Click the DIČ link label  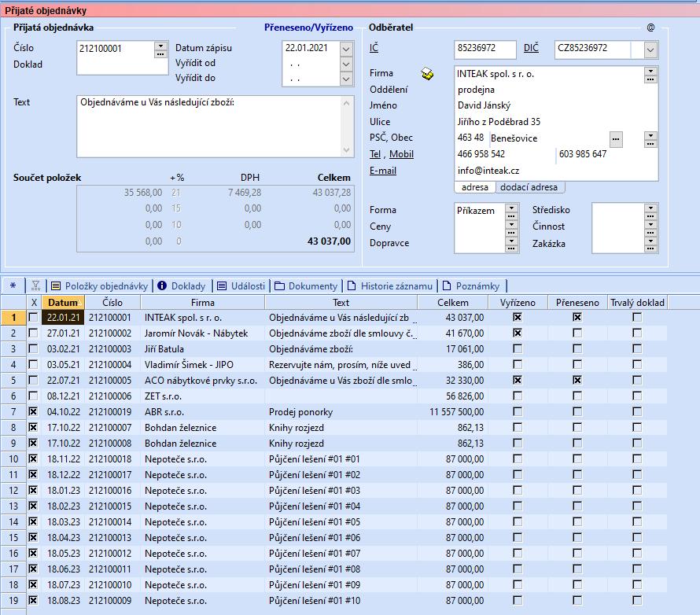click(531, 48)
